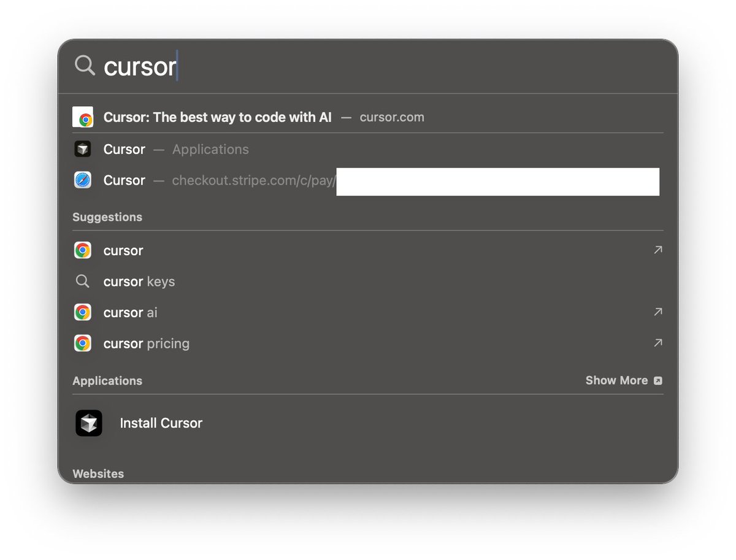Select the 'cursor ai' suggestion
This screenshot has width=736, height=560.
pos(131,312)
